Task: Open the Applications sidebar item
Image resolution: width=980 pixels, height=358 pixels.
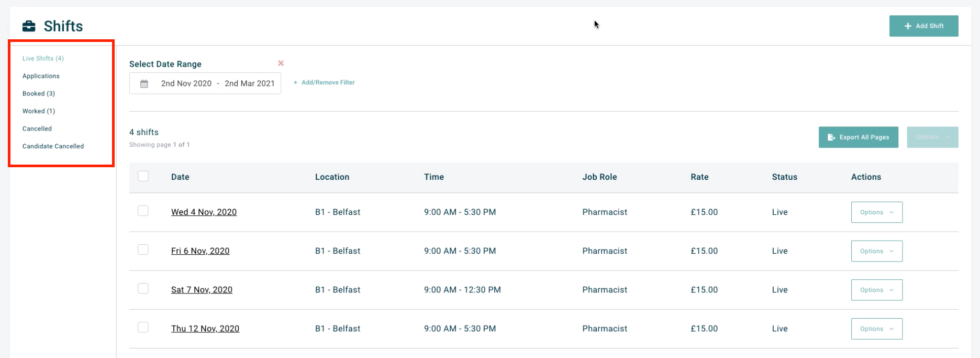Action: (x=41, y=76)
